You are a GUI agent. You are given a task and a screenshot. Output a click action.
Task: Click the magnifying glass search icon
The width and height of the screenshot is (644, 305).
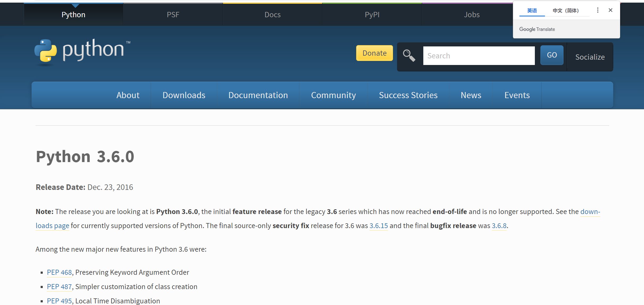pyautogui.click(x=409, y=56)
